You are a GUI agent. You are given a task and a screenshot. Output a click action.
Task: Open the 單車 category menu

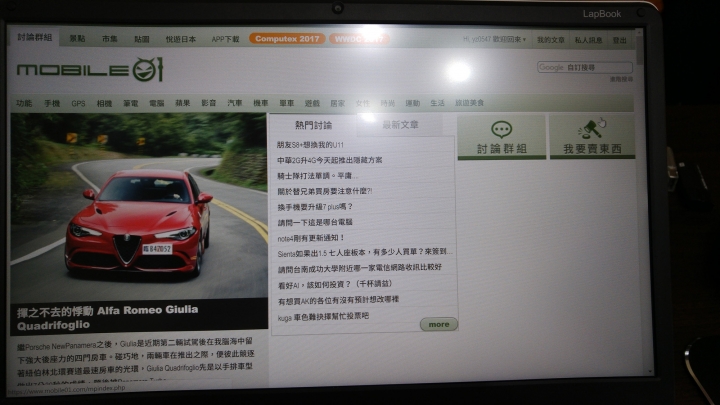pos(287,103)
